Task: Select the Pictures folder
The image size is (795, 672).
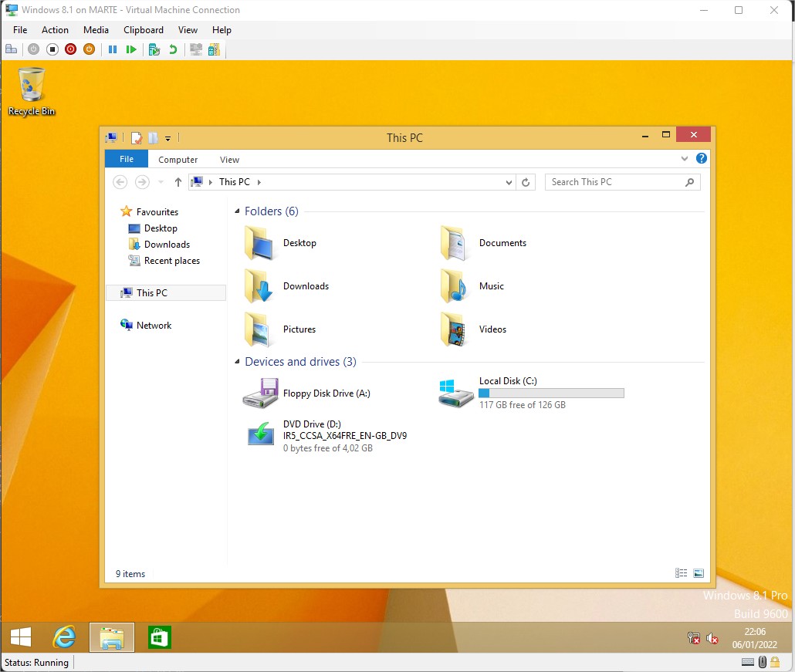Action: click(280, 329)
